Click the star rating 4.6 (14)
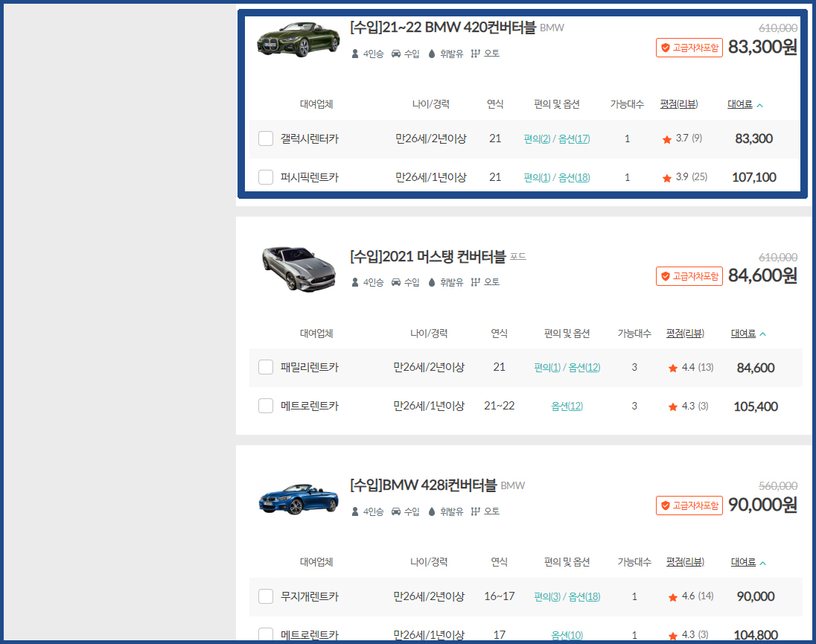Image resolution: width=816 pixels, height=644 pixels. coord(691,596)
